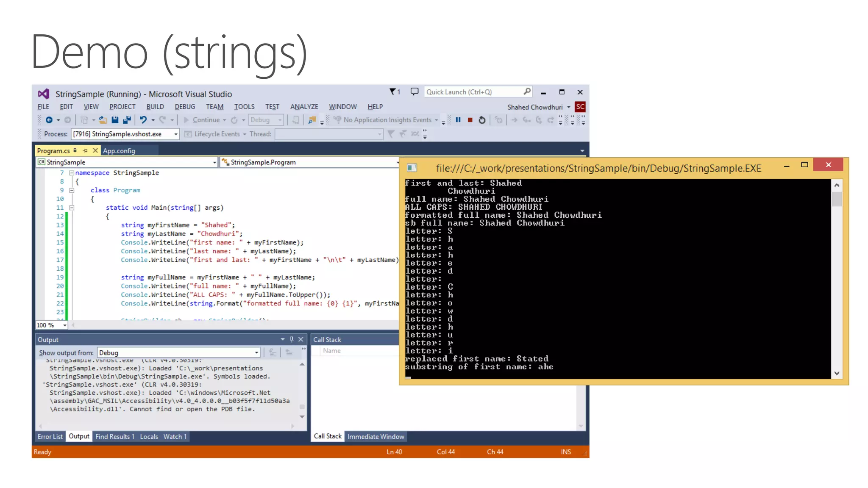Click the Restart debugging icon
Image resolution: width=868 pixels, height=488 pixels.
(482, 120)
